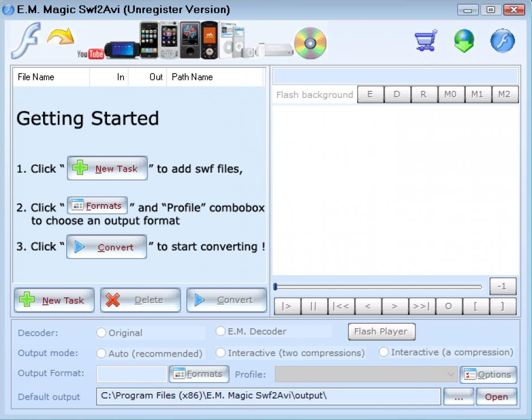This screenshot has width=532, height=420.
Task: Click the M1 button
Action: click(478, 95)
